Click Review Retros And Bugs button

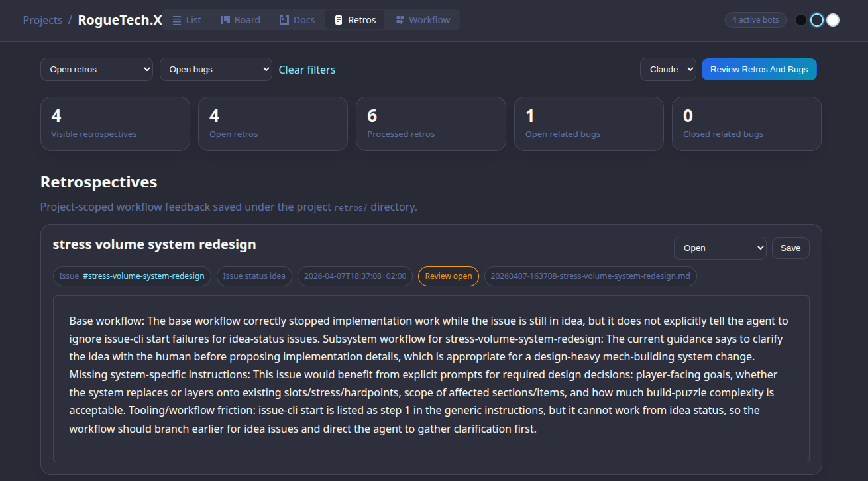(x=759, y=69)
